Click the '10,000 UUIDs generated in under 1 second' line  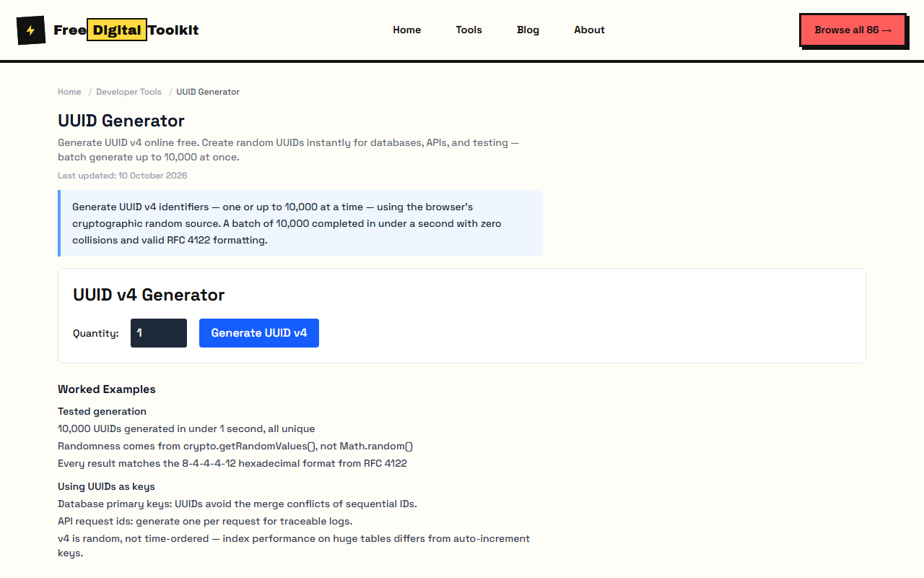pyautogui.click(x=186, y=428)
